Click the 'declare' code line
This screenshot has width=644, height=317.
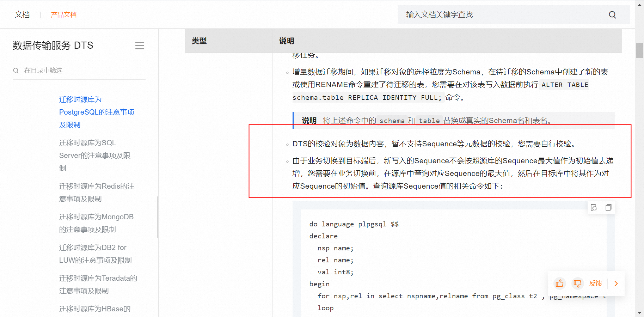[x=324, y=236]
